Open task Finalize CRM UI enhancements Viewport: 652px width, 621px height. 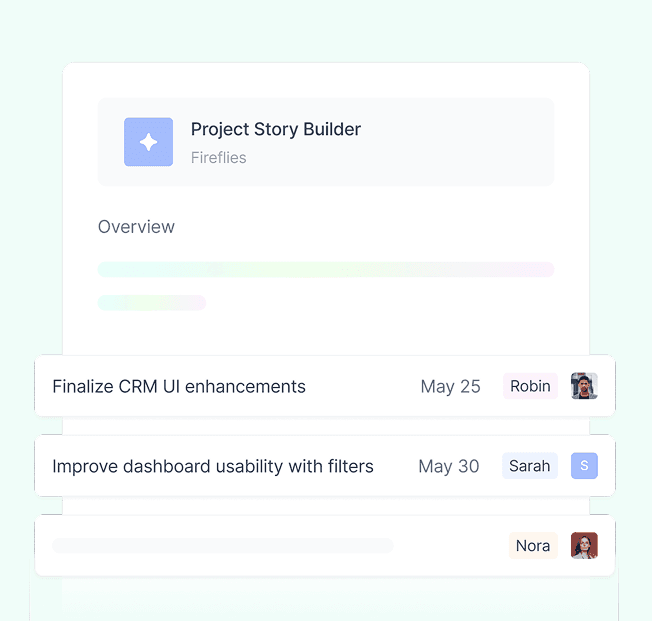(179, 386)
